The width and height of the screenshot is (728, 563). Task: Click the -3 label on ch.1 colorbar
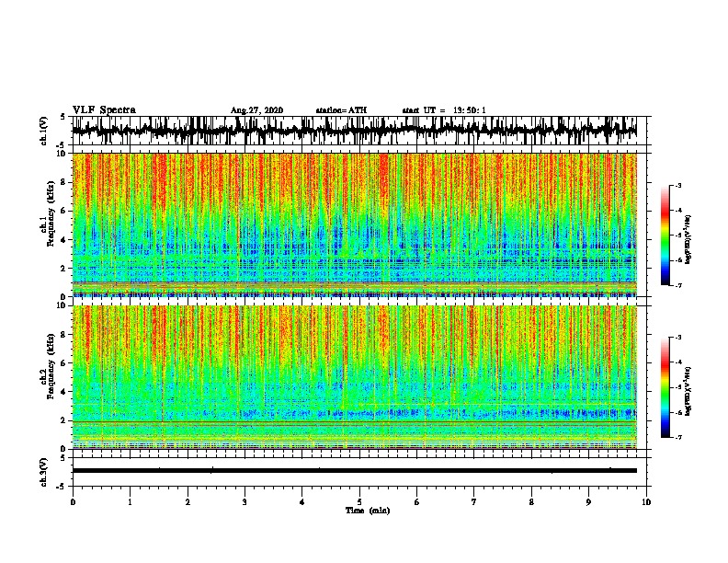click(x=678, y=186)
